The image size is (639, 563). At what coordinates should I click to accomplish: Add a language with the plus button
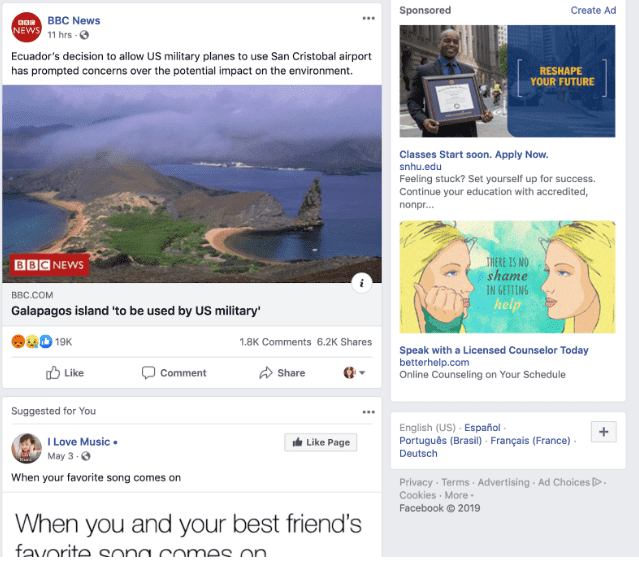604,432
